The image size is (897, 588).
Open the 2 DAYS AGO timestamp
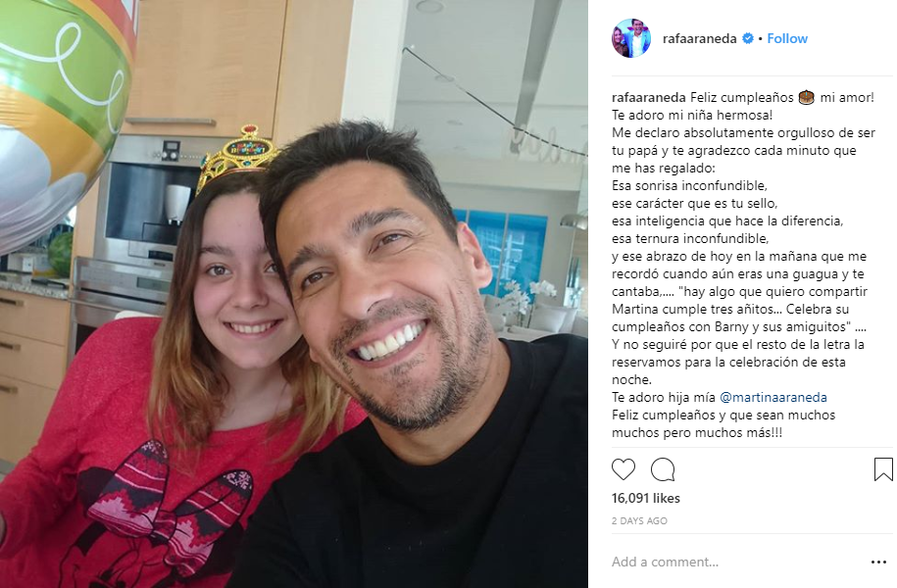[x=639, y=521]
